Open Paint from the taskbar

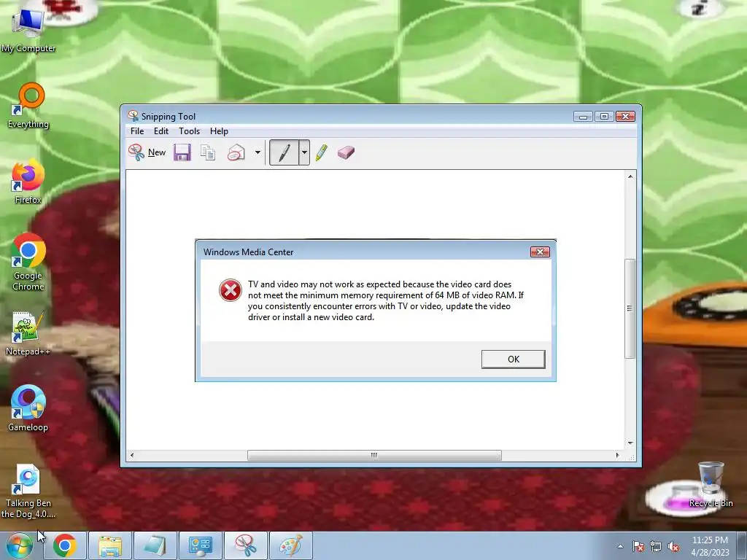291,545
